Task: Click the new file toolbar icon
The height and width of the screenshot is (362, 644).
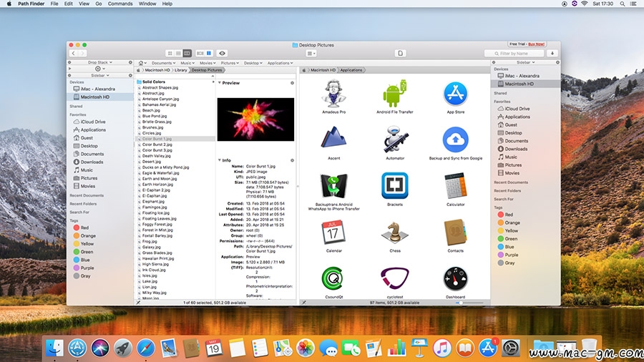Action: (x=401, y=54)
